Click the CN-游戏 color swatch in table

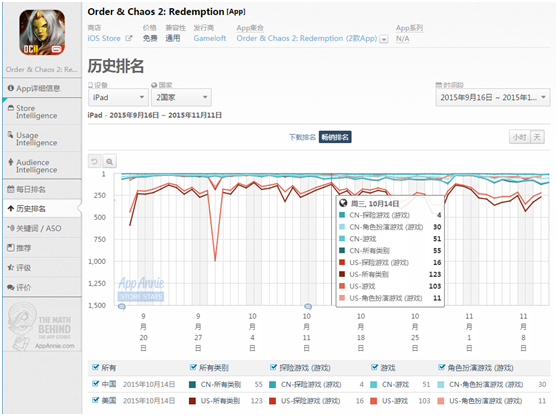(374, 384)
